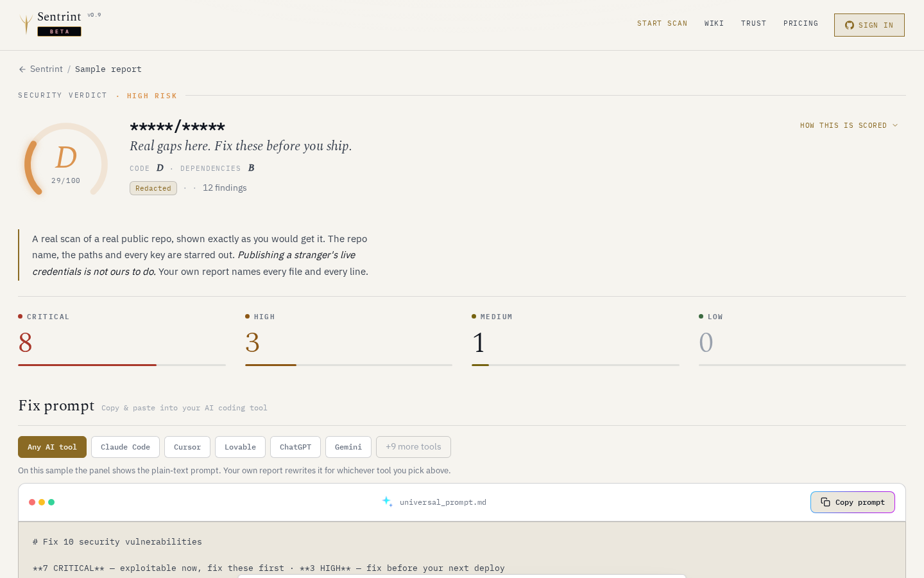Click the Critical severity progress bar
The height and width of the screenshot is (578, 924).
pyautogui.click(x=122, y=365)
